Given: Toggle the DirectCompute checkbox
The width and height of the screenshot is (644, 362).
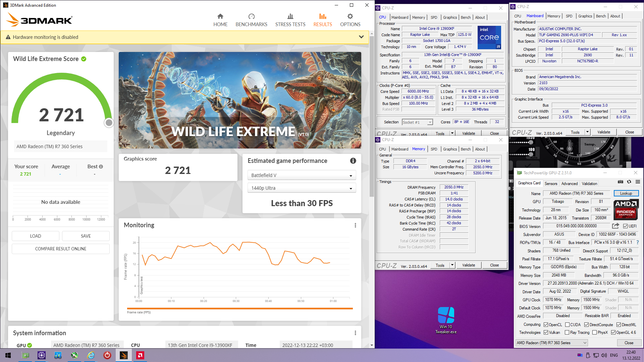Looking at the screenshot, I should coord(586,325).
